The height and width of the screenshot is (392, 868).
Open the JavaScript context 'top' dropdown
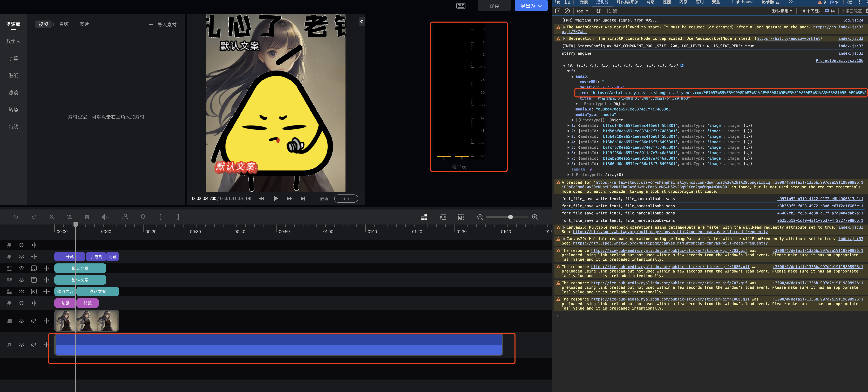(583, 11)
